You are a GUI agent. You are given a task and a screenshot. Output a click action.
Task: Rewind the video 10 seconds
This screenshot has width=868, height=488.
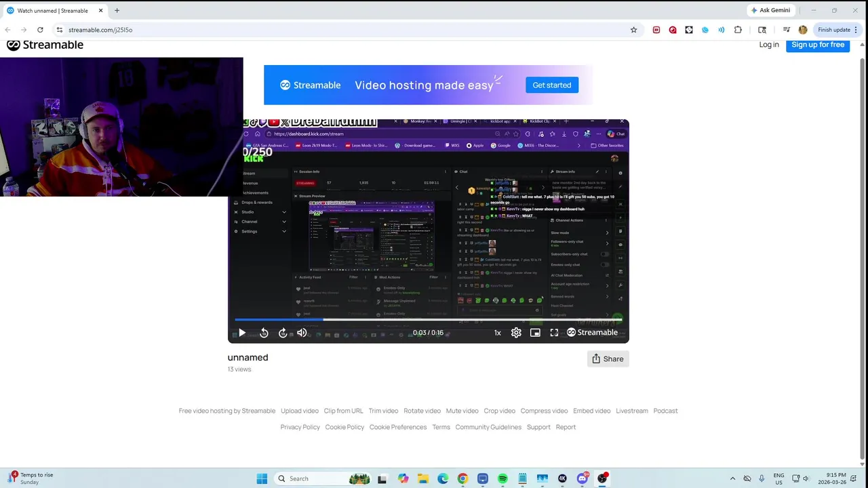(264, 333)
